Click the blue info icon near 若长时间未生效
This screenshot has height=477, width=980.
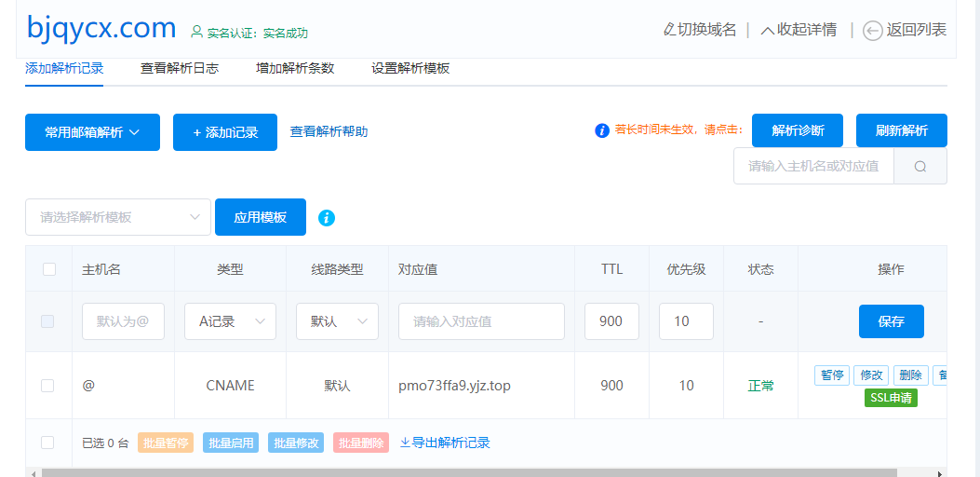602,130
